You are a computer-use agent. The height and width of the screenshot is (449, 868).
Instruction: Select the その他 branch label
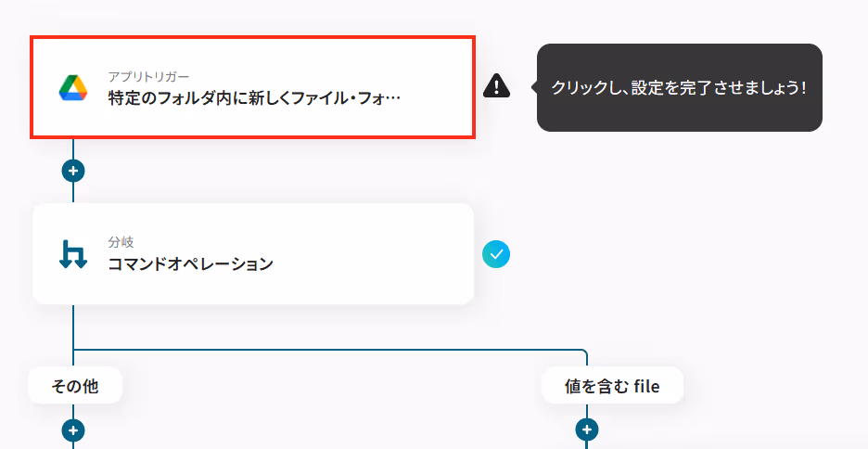tap(75, 385)
